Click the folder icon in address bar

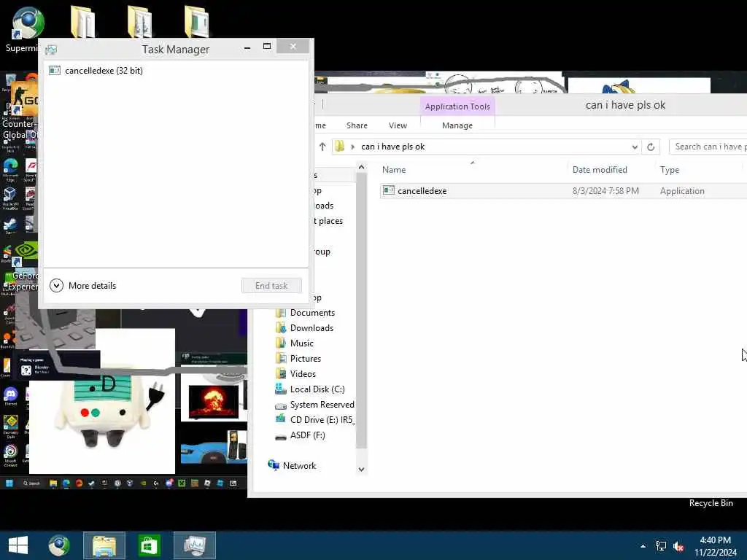point(340,146)
